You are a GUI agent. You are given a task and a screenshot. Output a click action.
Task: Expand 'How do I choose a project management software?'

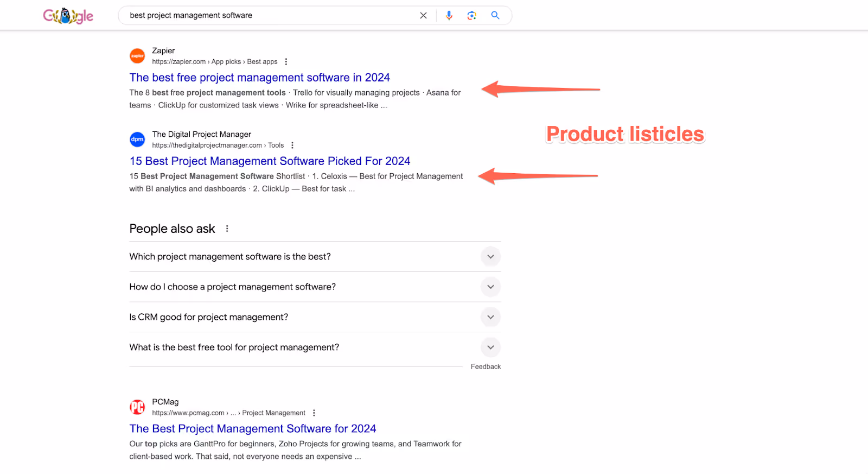pos(315,287)
